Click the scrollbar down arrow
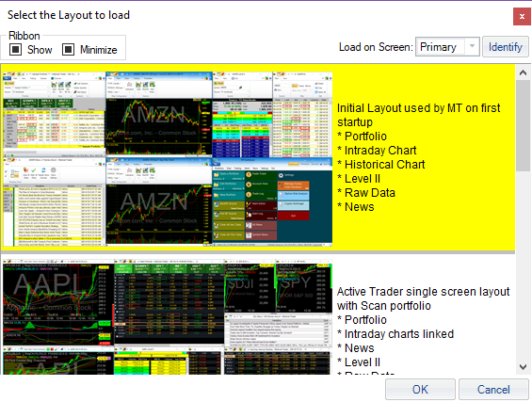The height and width of the screenshot is (402, 532). (523, 367)
